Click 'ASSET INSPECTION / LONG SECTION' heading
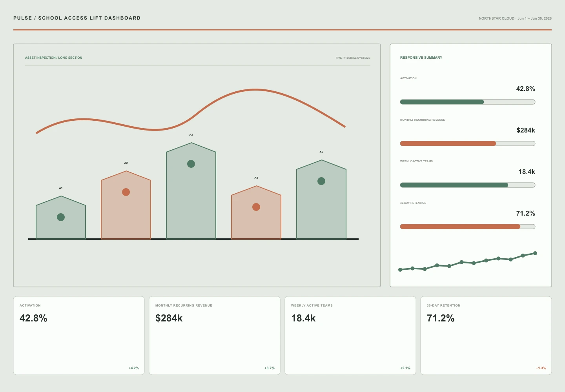This screenshot has width=565, height=392. tap(54, 58)
